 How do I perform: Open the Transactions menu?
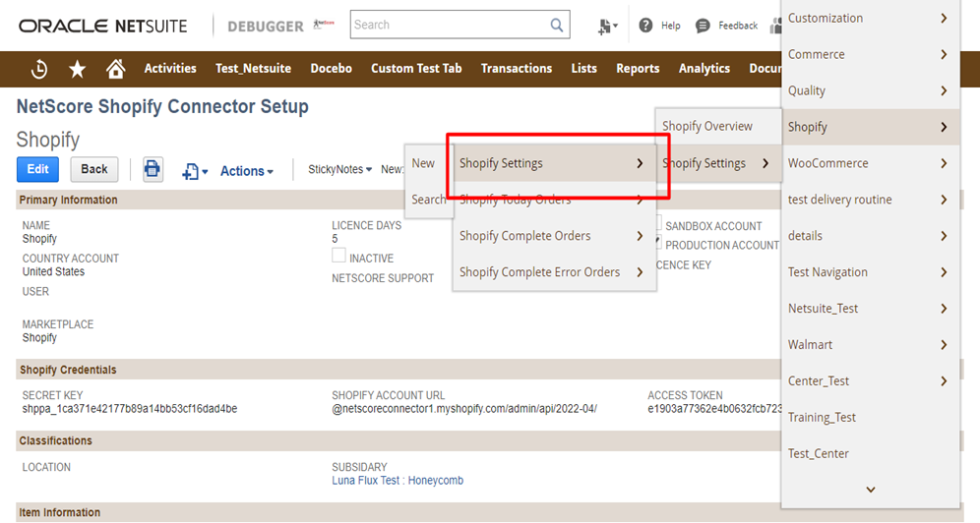(517, 69)
